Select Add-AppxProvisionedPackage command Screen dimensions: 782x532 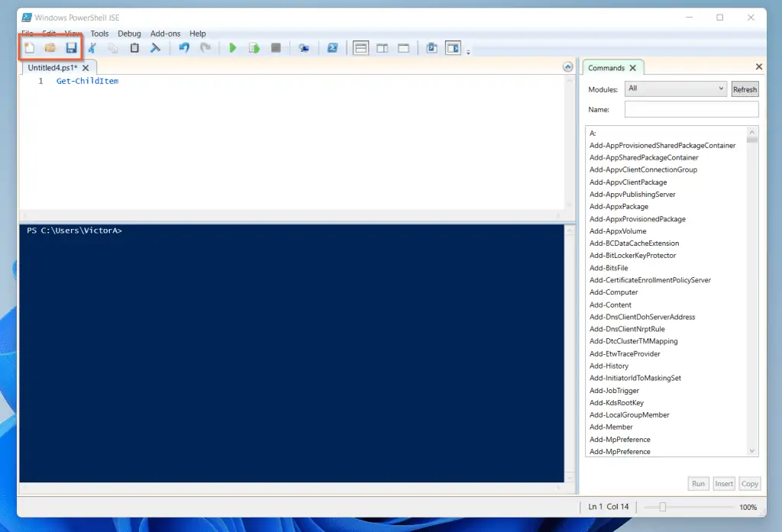638,219
